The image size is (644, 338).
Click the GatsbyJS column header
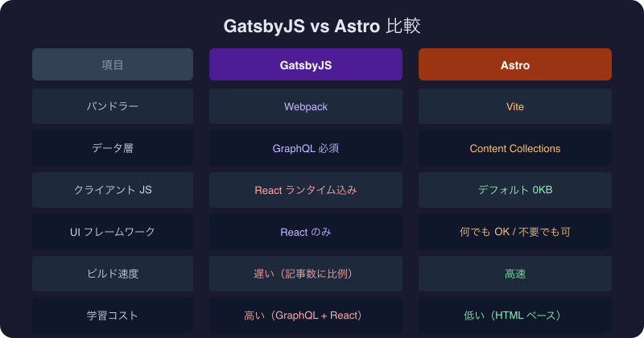[x=306, y=64]
